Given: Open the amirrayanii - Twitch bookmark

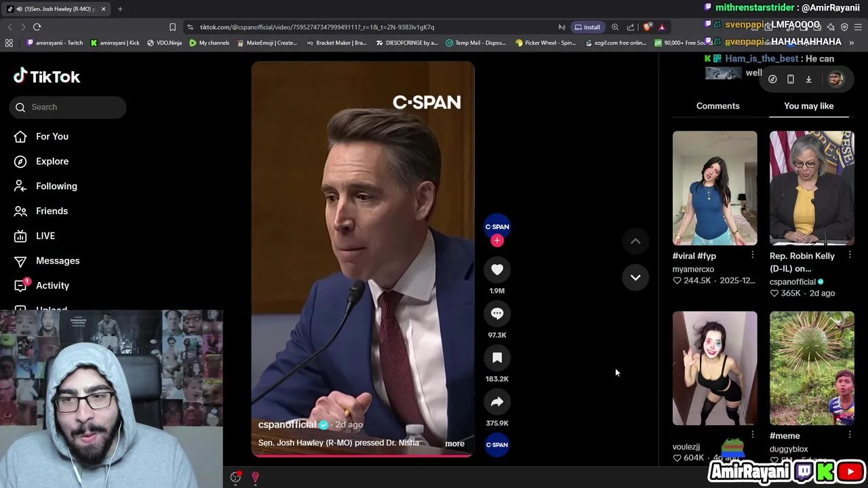Looking at the screenshot, I should coord(55,43).
